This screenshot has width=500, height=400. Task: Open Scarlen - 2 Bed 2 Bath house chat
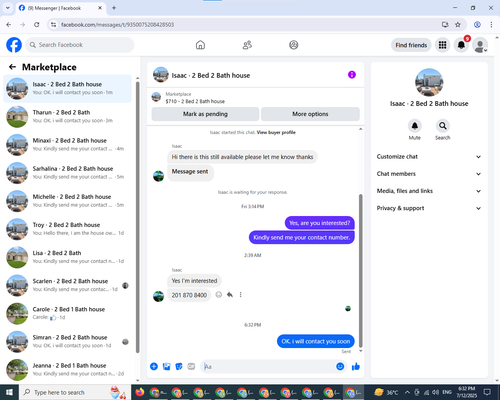coord(67,285)
